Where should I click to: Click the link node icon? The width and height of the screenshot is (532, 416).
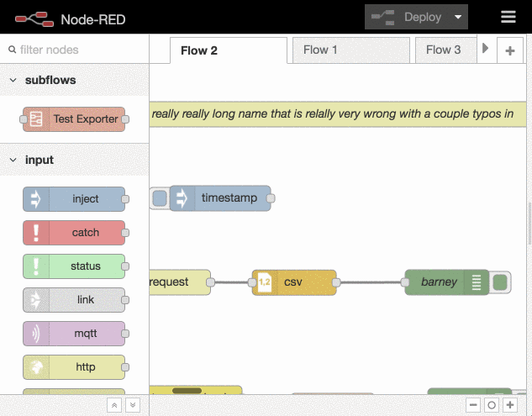[x=36, y=300]
